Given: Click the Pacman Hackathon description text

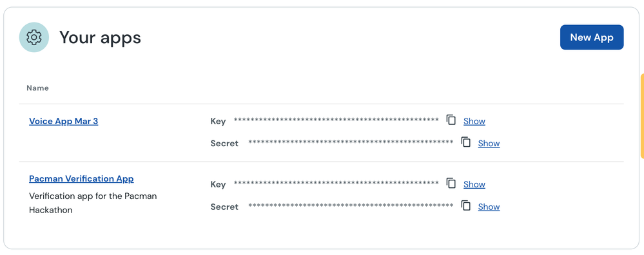Looking at the screenshot, I should click(93, 203).
